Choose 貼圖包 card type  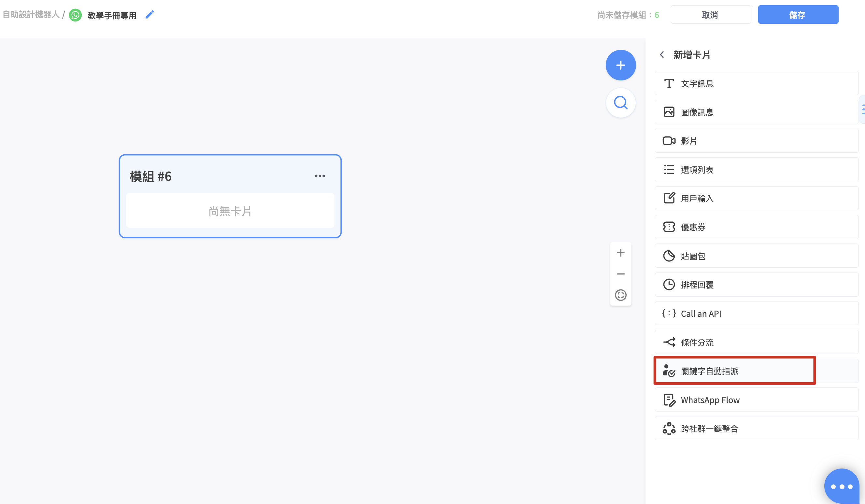pos(756,256)
